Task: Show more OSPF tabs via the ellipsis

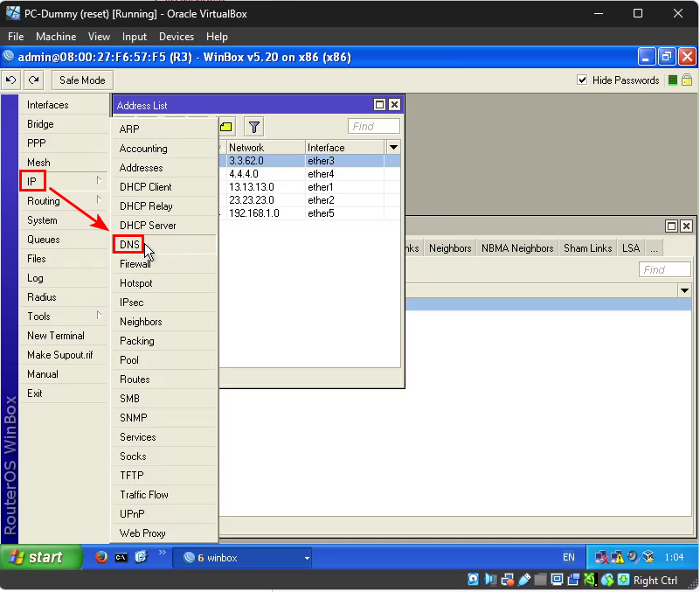Action: tap(654, 248)
